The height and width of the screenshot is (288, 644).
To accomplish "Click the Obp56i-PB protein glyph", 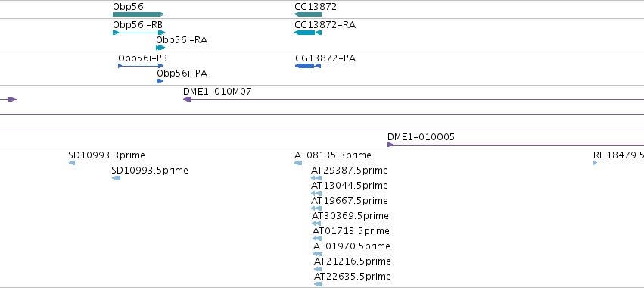I will click(141, 66).
